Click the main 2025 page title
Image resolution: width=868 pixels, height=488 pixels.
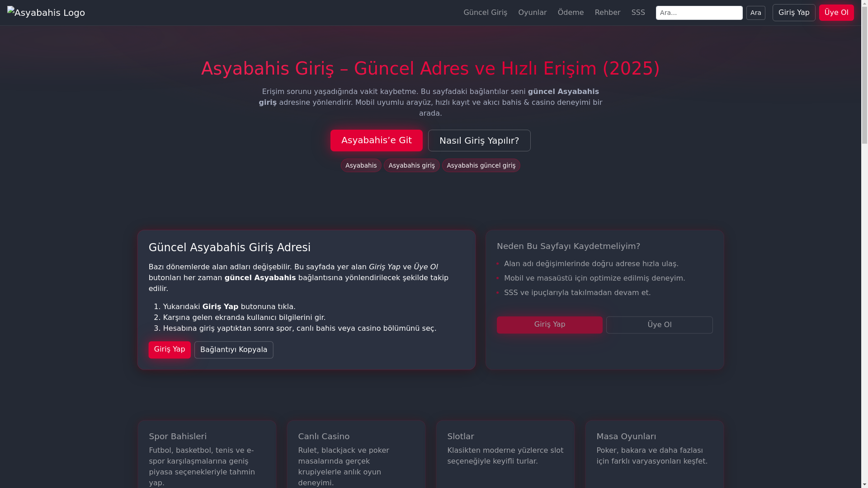click(x=430, y=69)
